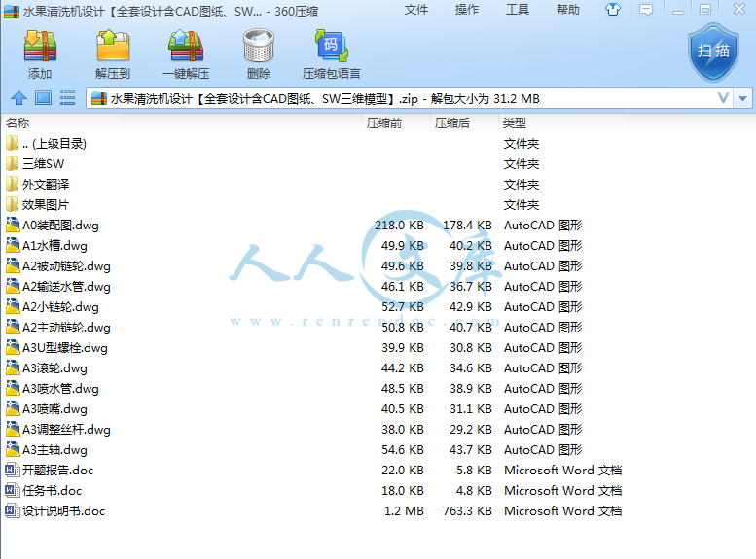The height and width of the screenshot is (559, 756).
Task: Click the 任务书.doc Word icon
Action: click(x=13, y=491)
